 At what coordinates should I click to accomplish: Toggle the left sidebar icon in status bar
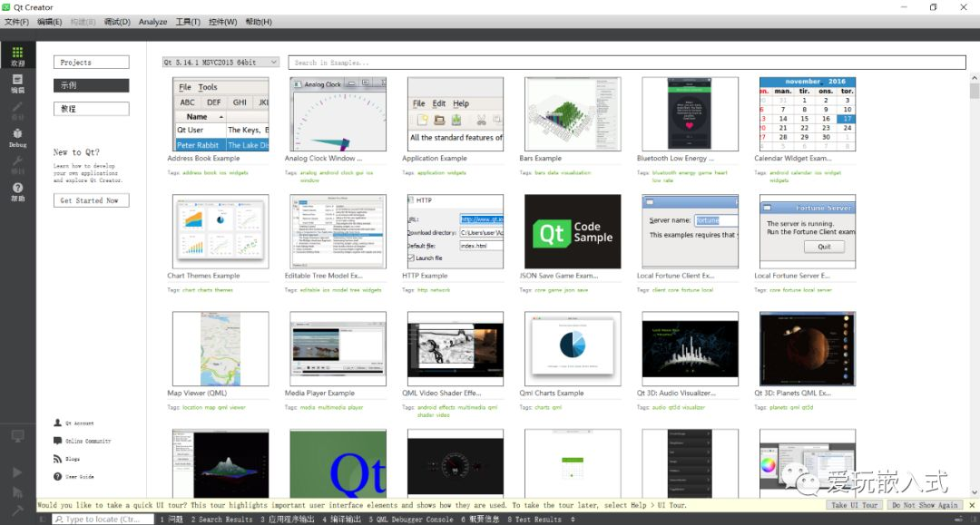pos(43,519)
